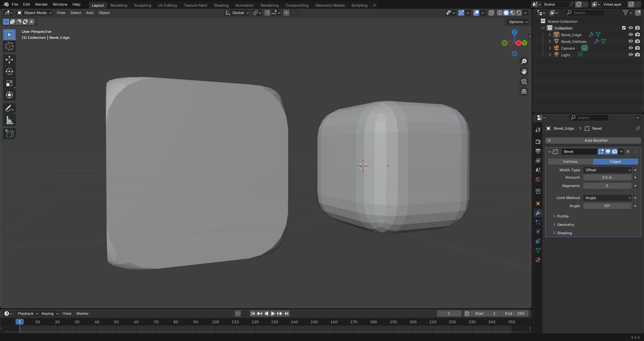Hide Bevel_Edge in viewport via eye icon
Viewport: 644px width, 341px height.
tap(631, 35)
